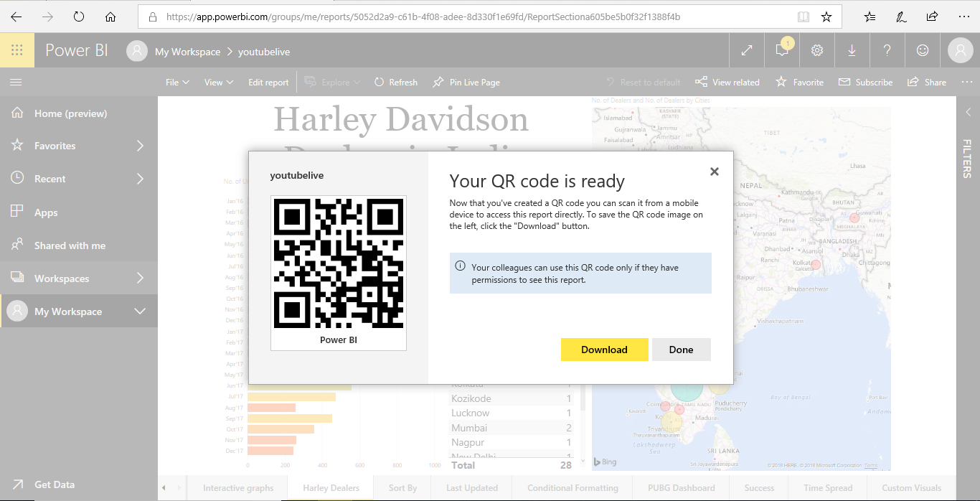The image size is (980, 501).
Task: Click the youtubelive breadcrumb
Action: pyautogui.click(x=264, y=52)
